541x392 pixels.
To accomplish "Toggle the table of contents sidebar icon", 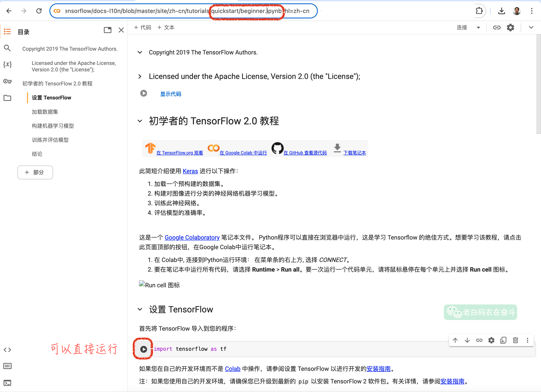I will (x=7, y=31).
